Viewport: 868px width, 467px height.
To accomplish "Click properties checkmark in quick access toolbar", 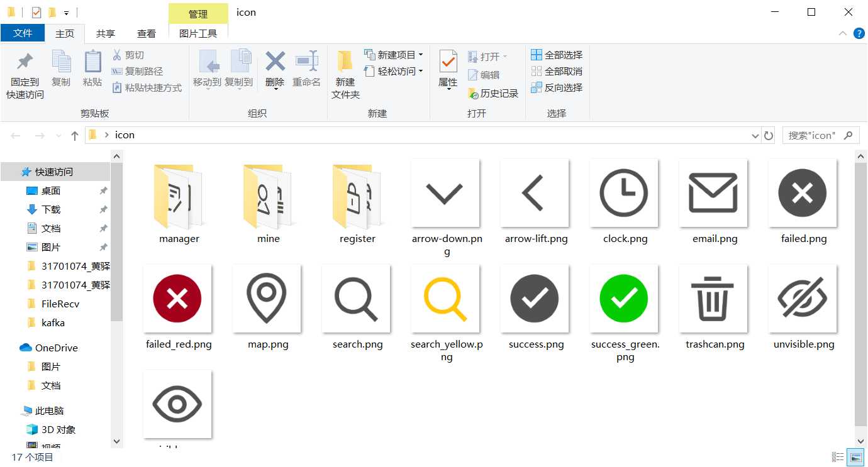I will [x=36, y=12].
